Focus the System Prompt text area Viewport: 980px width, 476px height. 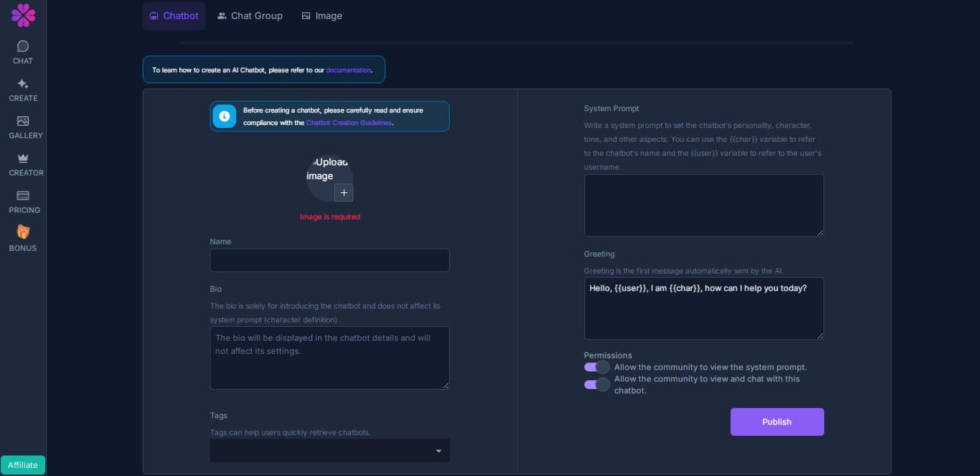coord(704,205)
